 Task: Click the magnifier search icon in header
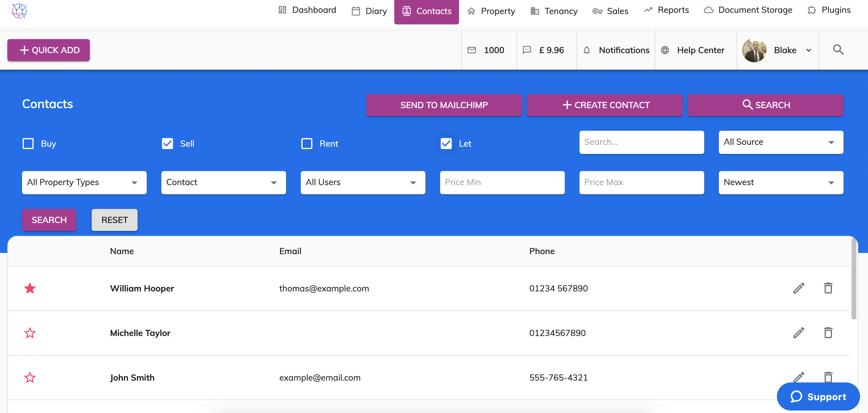click(838, 50)
